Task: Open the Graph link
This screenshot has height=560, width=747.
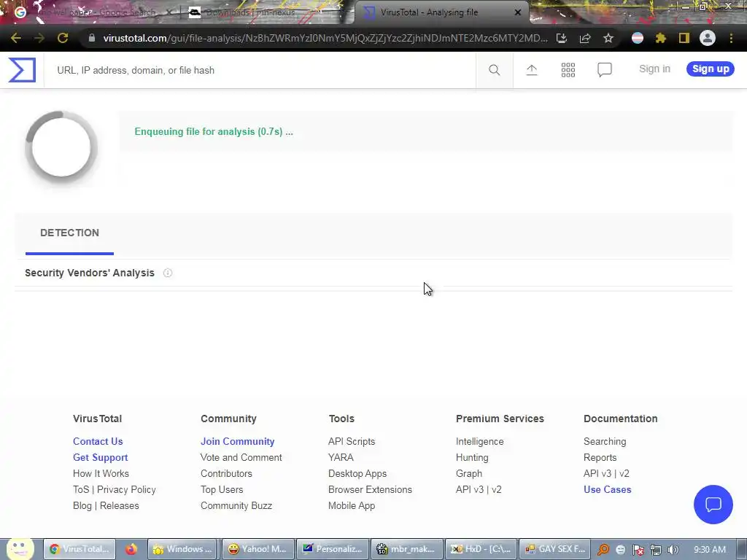Action: pyautogui.click(x=469, y=474)
